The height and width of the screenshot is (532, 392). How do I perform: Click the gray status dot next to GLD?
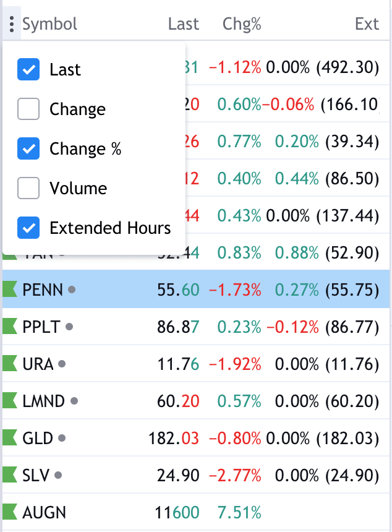pos(62,438)
